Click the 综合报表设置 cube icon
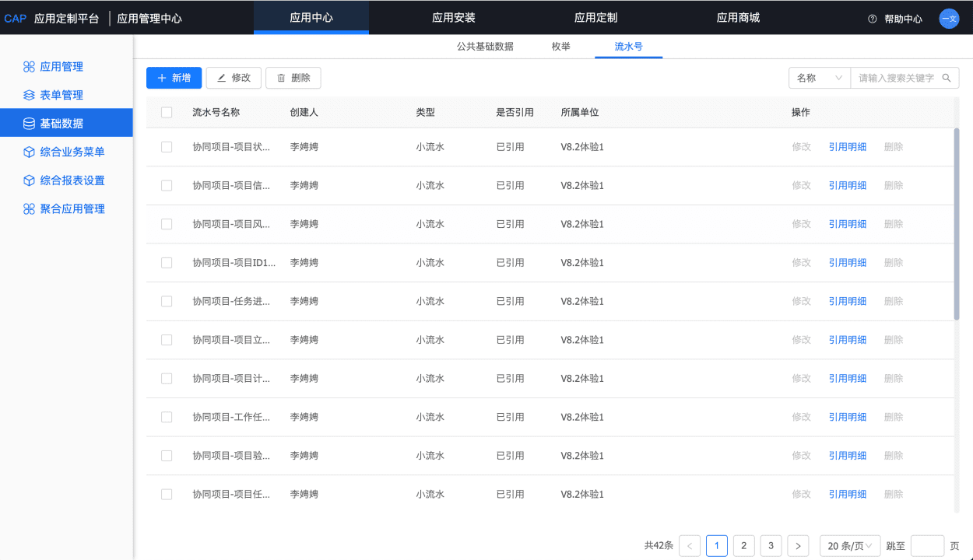The height and width of the screenshot is (560, 973). coord(29,180)
